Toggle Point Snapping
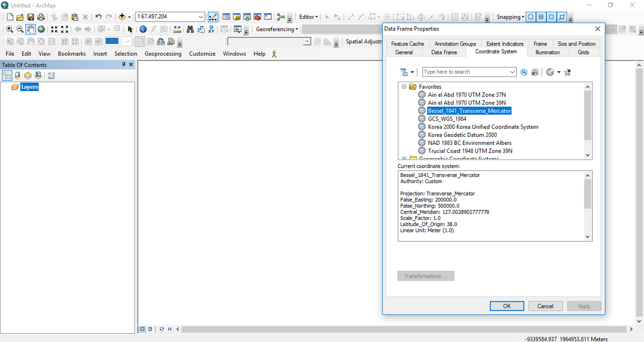Screen dimensions: 644x342 tap(531, 17)
